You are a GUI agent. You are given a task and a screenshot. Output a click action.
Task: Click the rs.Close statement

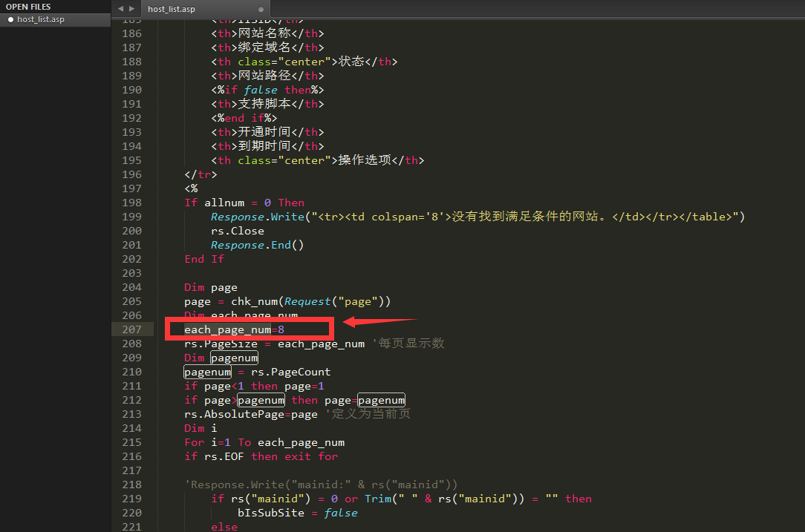click(x=237, y=231)
